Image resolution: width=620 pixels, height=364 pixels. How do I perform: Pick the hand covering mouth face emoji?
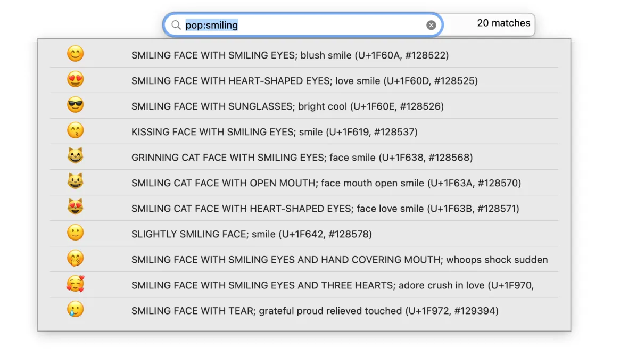point(76,259)
